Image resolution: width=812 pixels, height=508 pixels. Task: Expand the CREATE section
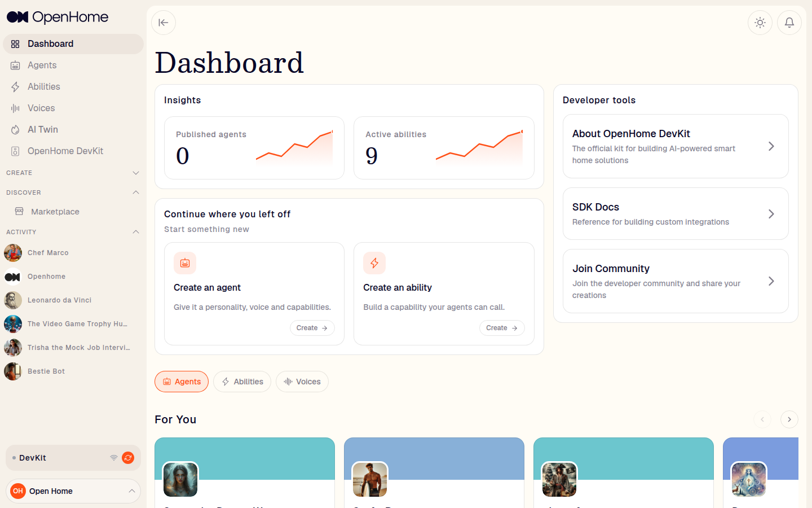[x=73, y=173]
